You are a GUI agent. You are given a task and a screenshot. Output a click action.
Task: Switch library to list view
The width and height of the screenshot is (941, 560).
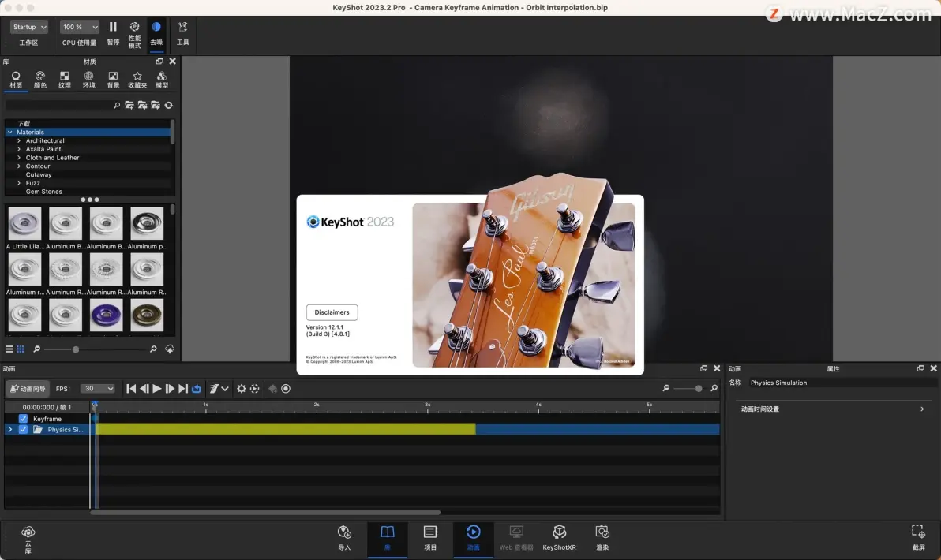point(9,349)
